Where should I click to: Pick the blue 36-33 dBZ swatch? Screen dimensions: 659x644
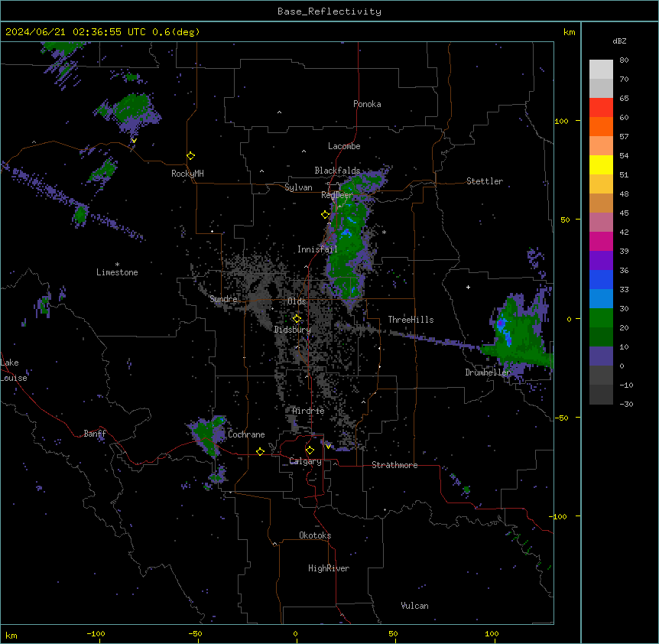[x=601, y=279]
